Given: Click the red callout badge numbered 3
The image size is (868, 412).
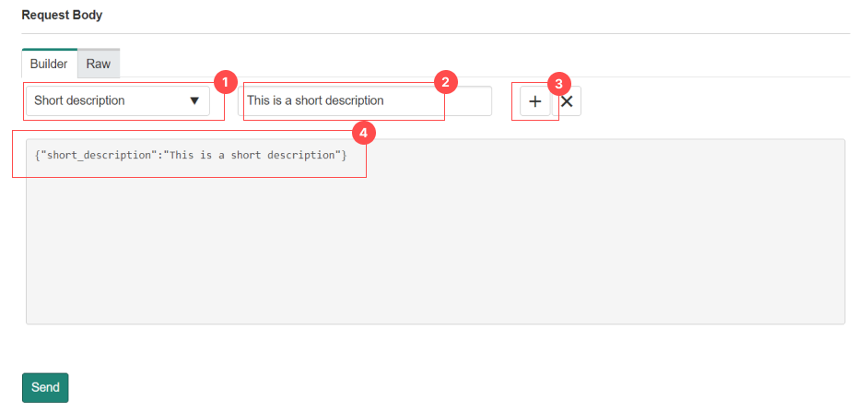Looking at the screenshot, I should [x=558, y=83].
